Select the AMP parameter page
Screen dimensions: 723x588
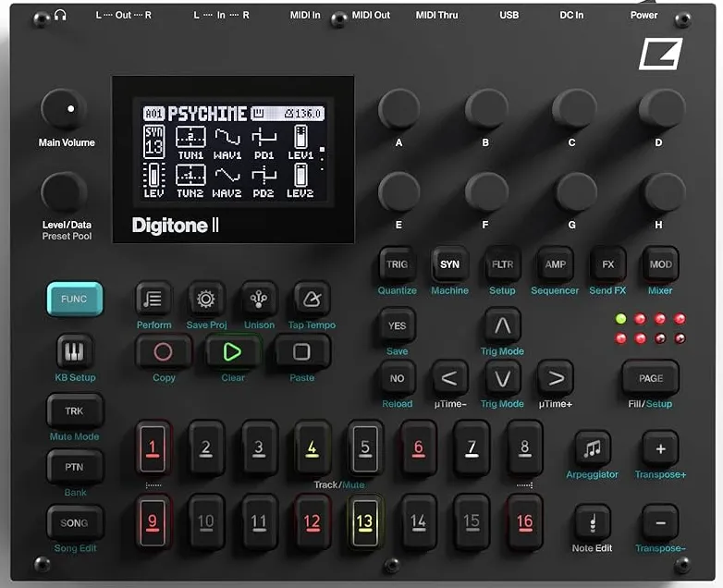555,264
